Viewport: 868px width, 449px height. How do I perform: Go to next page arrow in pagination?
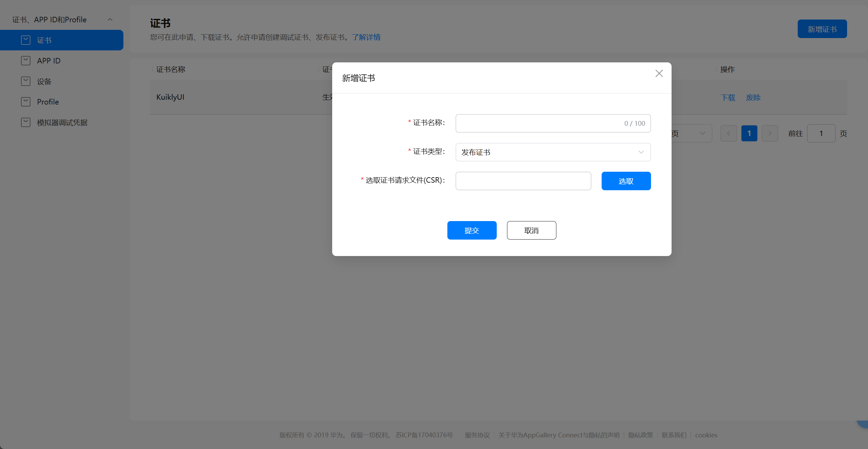click(770, 133)
